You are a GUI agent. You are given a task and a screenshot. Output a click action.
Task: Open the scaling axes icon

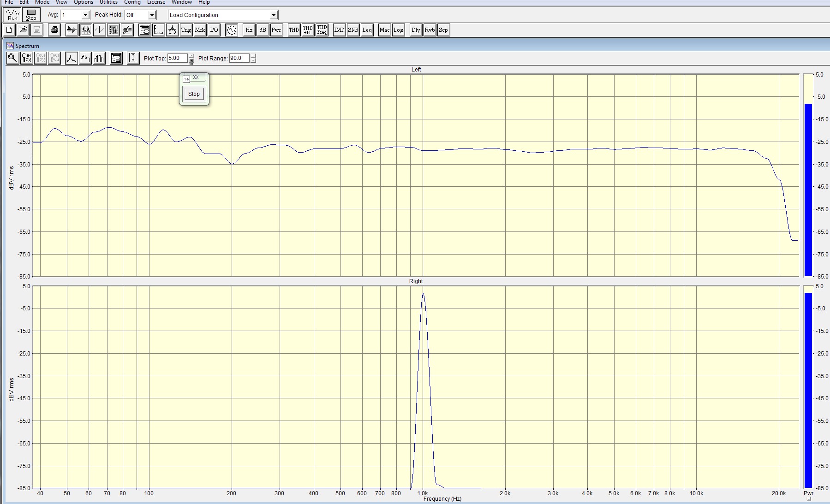coord(158,30)
